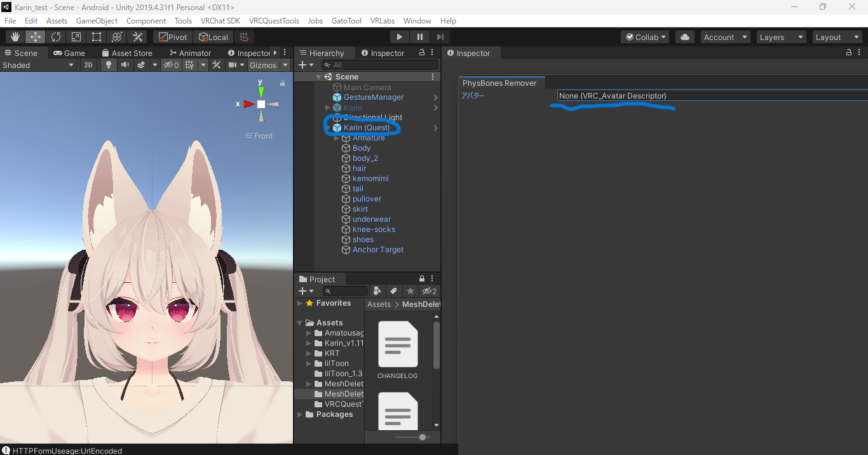This screenshot has height=455, width=868.
Task: Click the Assets breadcrumb in Project
Action: [x=379, y=304]
